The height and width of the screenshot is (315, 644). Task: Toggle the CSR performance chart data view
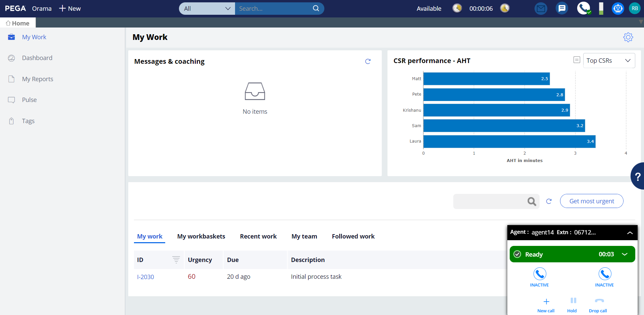point(577,60)
